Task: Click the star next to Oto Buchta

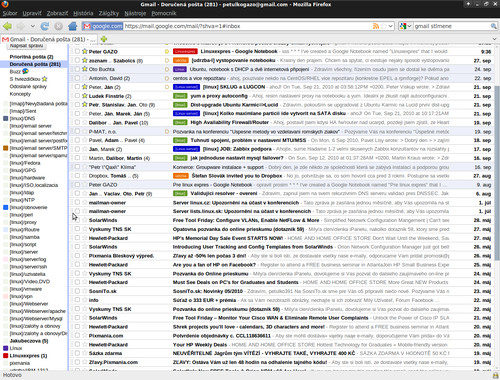Action: point(85,69)
